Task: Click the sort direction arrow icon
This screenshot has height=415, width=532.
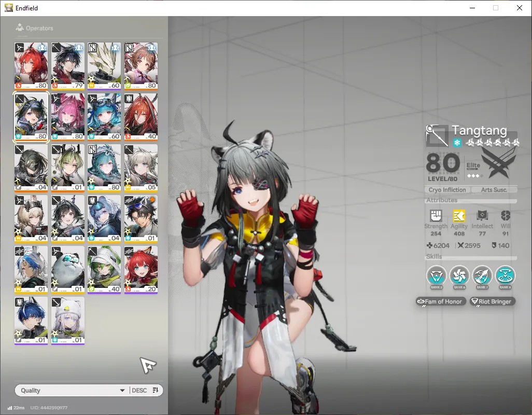Action: [156, 390]
